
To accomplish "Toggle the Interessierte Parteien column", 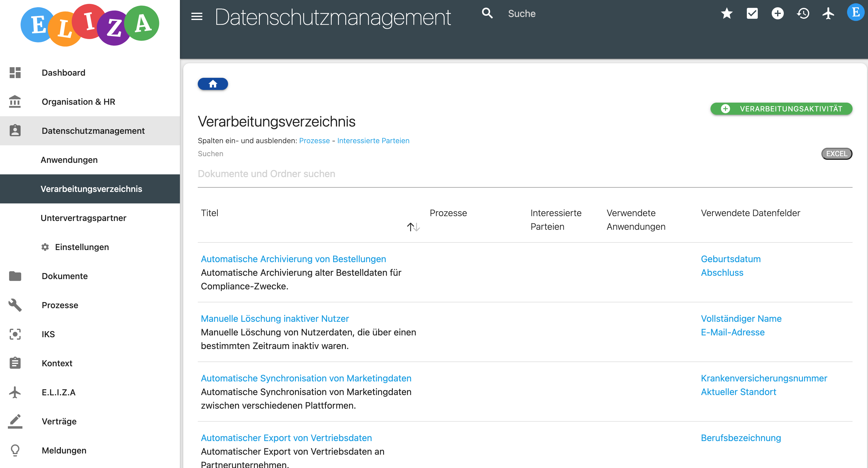I will pos(373,140).
